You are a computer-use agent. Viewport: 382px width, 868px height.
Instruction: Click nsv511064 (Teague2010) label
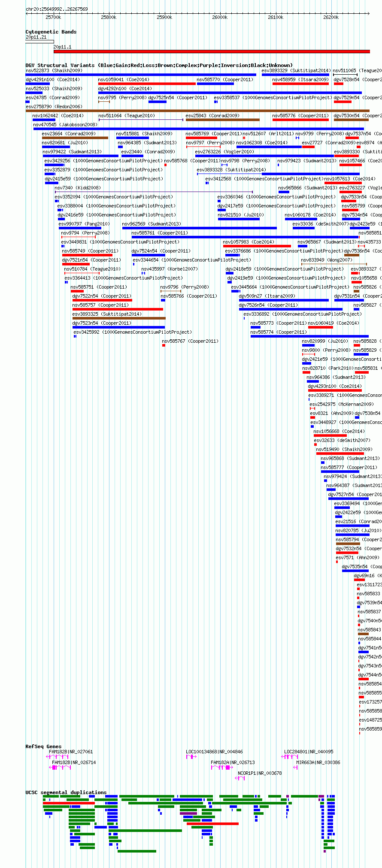pyautogui.click(x=127, y=116)
